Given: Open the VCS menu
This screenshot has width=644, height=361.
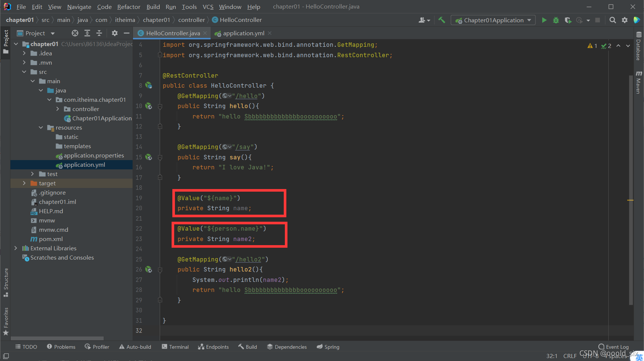Looking at the screenshot, I should 208,7.
